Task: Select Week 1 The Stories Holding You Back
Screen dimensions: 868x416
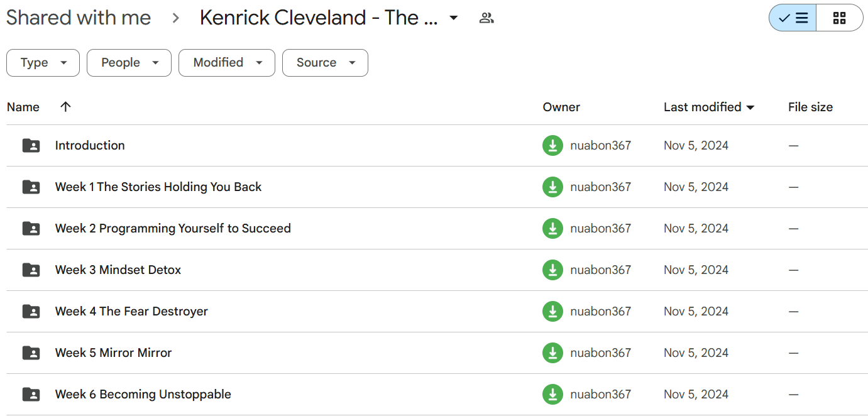Action: [158, 187]
